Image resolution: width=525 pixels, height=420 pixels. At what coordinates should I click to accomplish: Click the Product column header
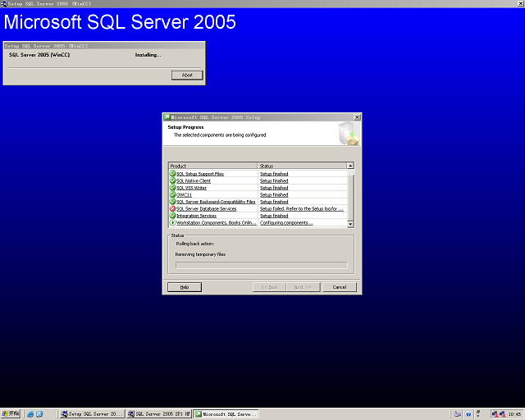pos(213,166)
